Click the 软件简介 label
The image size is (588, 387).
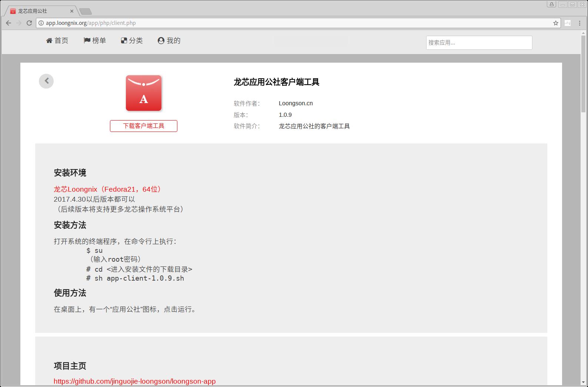pyautogui.click(x=247, y=126)
